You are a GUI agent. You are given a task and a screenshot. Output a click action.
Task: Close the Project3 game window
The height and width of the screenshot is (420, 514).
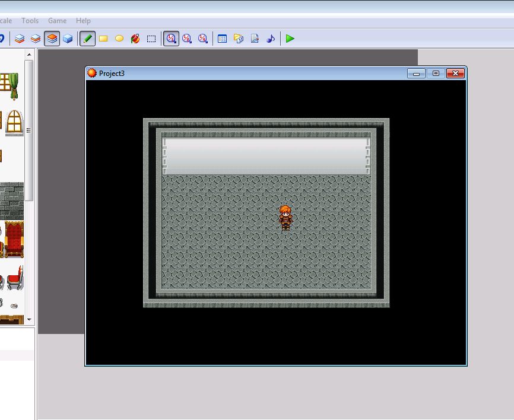tap(455, 74)
